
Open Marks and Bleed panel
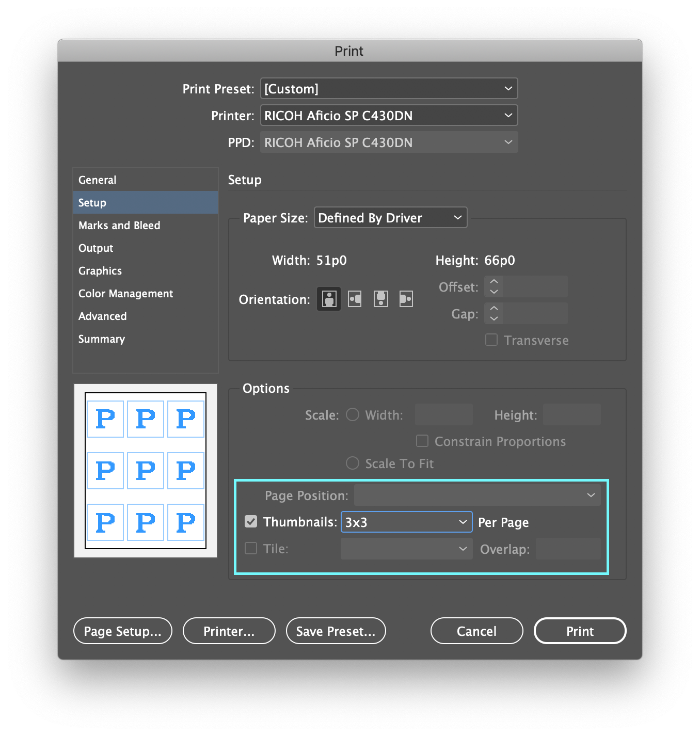click(x=146, y=225)
